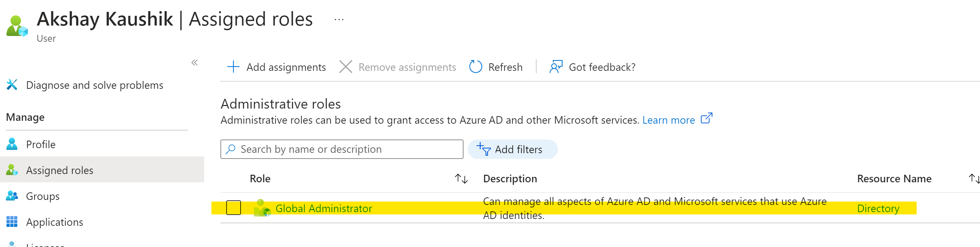Click the external link icon after Learn more
Image resolution: width=980 pixels, height=247 pixels.
point(707,118)
